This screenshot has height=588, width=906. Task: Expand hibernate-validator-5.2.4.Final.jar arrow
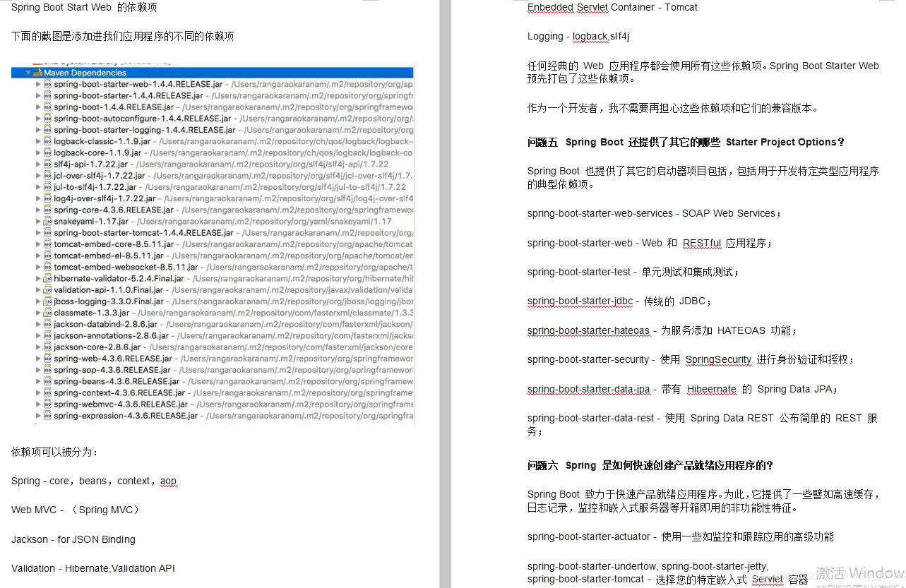tap(38, 278)
